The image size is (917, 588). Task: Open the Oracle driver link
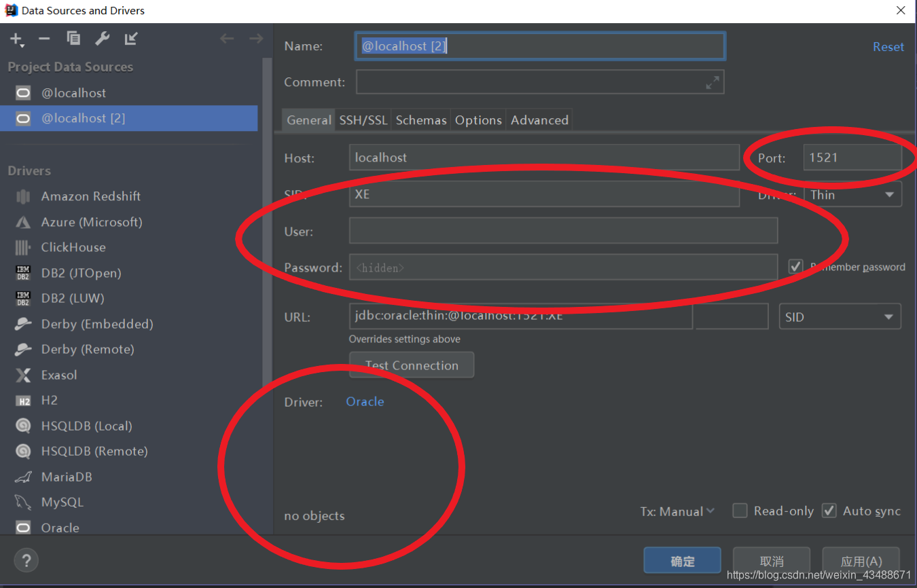365,401
